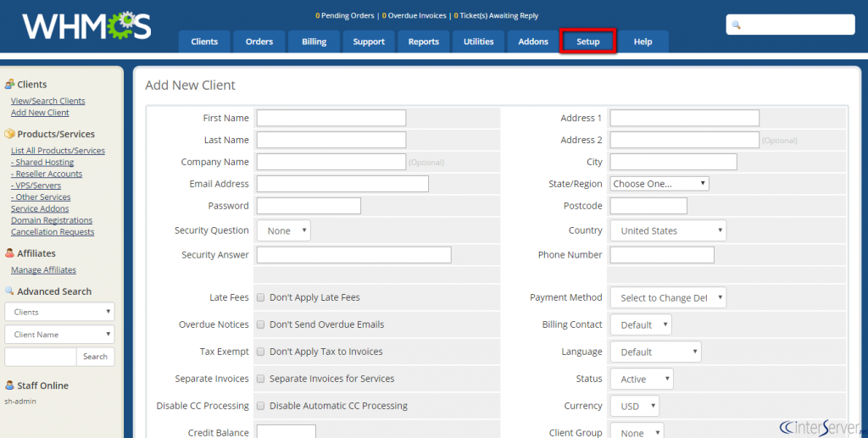
Task: Open the Orders tab
Action: click(x=259, y=42)
